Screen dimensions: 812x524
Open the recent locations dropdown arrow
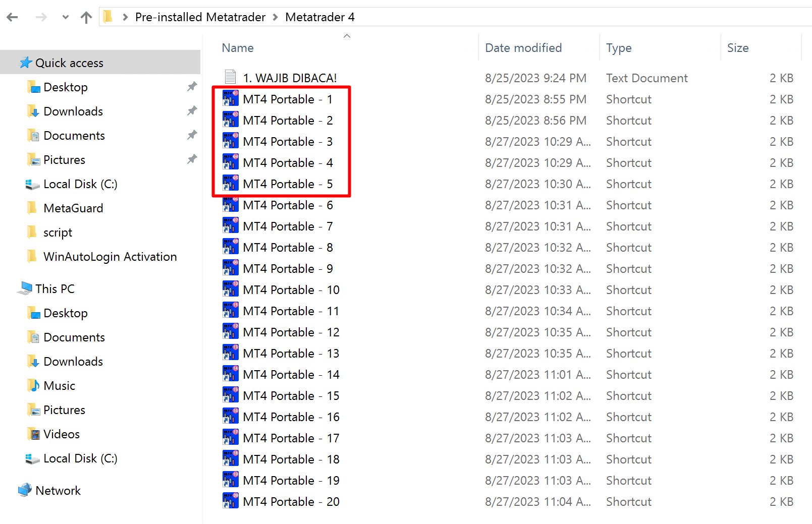coord(66,17)
